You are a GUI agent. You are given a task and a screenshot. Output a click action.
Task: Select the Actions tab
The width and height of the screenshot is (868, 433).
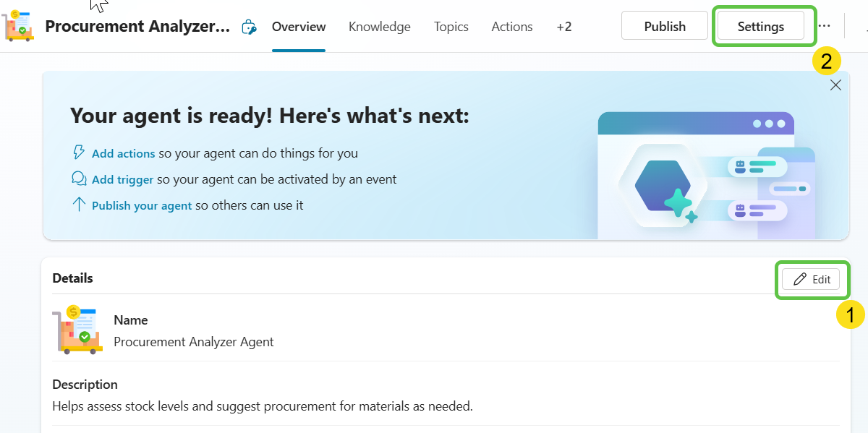coord(511,27)
